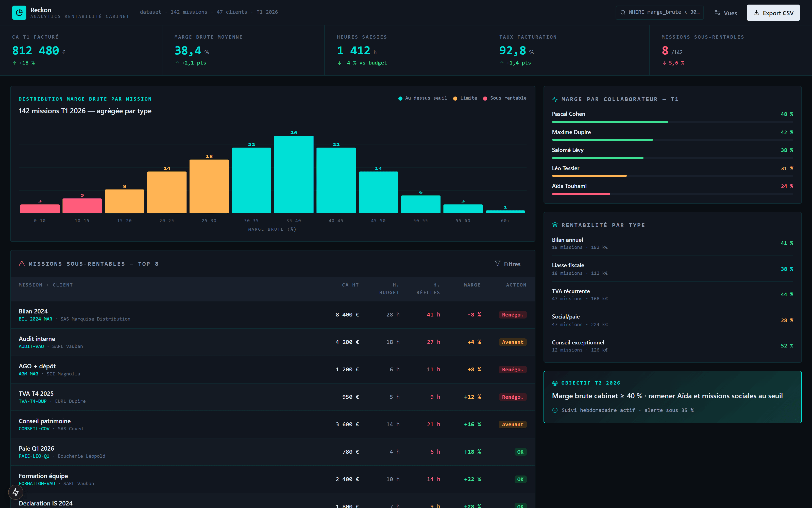Open the TVA-T4-DUP mission code
This screenshot has height=508, width=812.
32,402
